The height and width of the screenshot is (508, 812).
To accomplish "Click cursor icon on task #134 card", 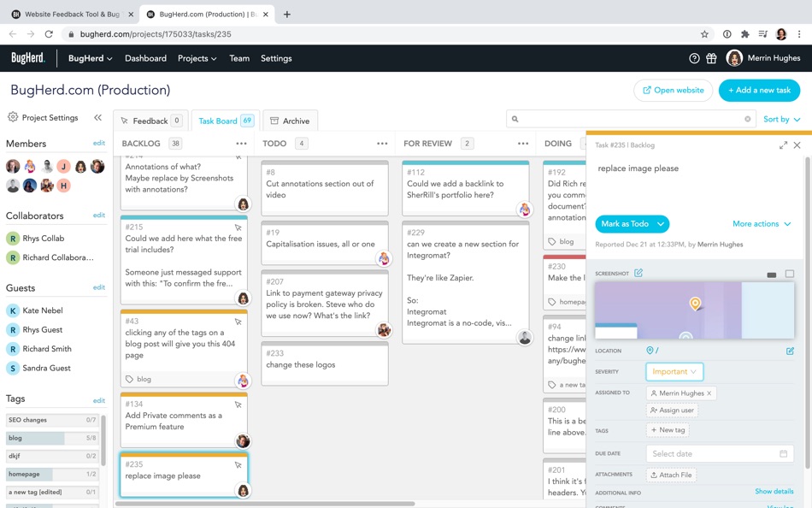I will 238,405.
